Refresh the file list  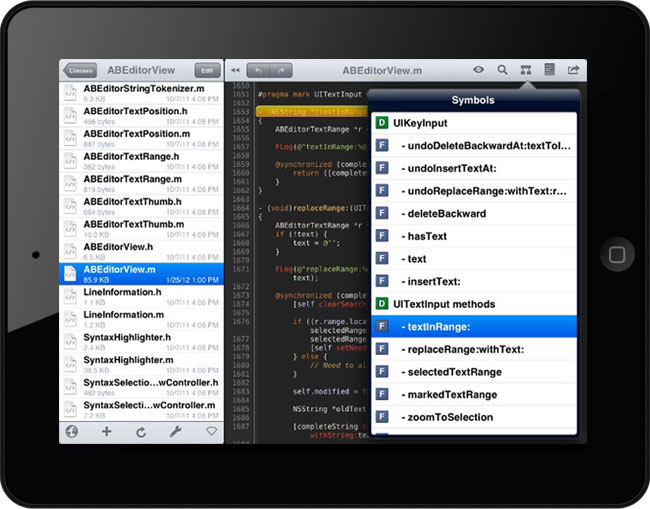point(141,432)
